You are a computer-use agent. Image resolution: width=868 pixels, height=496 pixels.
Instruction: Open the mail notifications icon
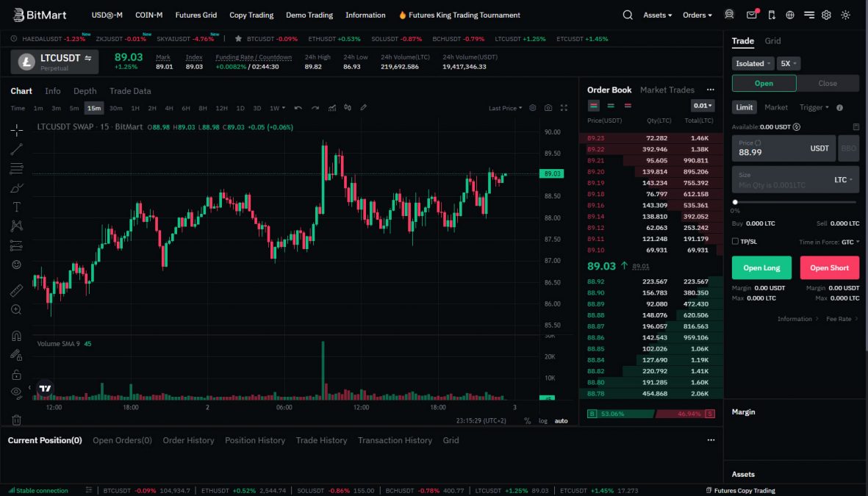(752, 15)
